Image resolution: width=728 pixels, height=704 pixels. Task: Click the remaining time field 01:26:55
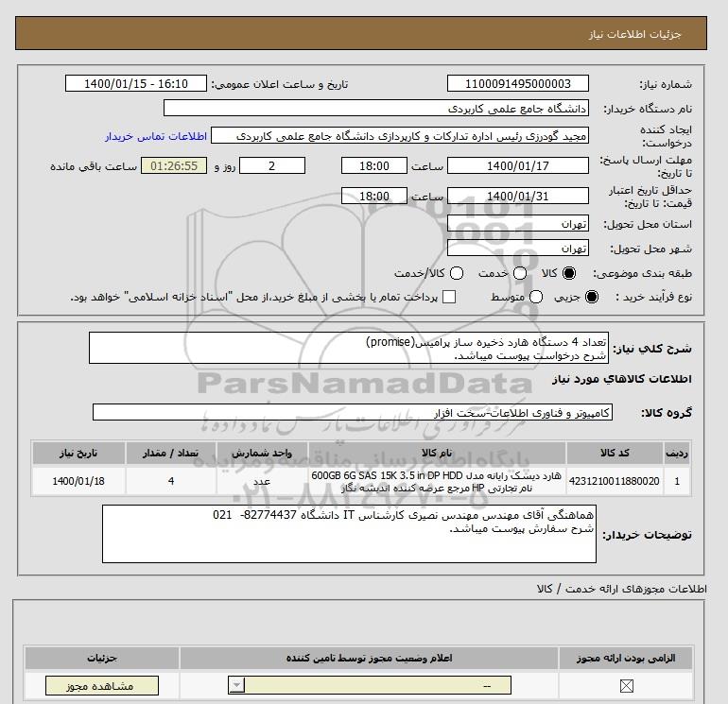click(174, 165)
